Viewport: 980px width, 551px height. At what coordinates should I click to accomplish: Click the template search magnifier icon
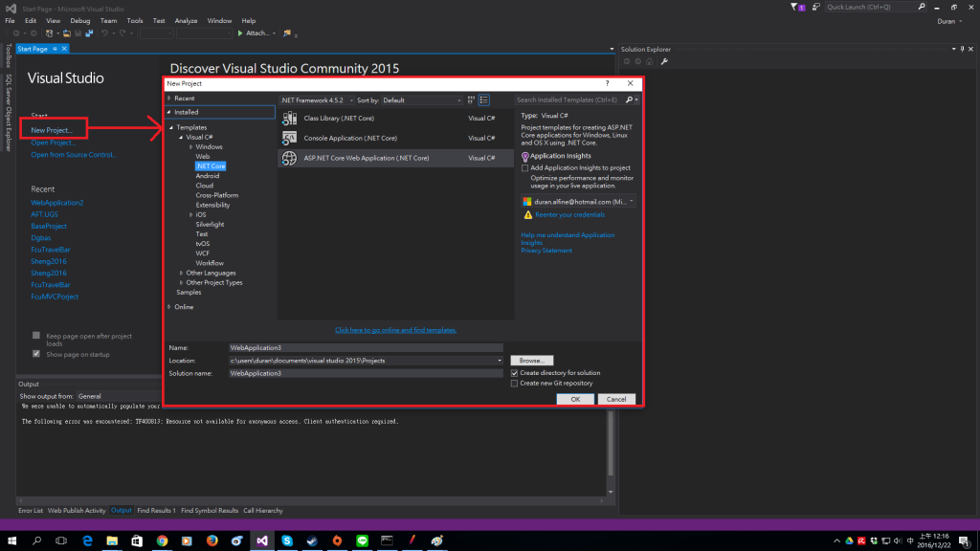click(629, 99)
